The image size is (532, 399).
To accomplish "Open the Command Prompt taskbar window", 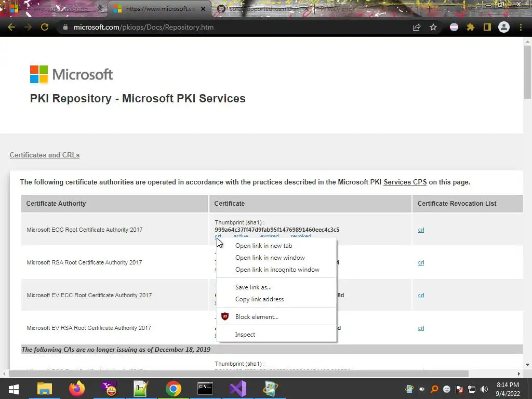I will coord(205,389).
